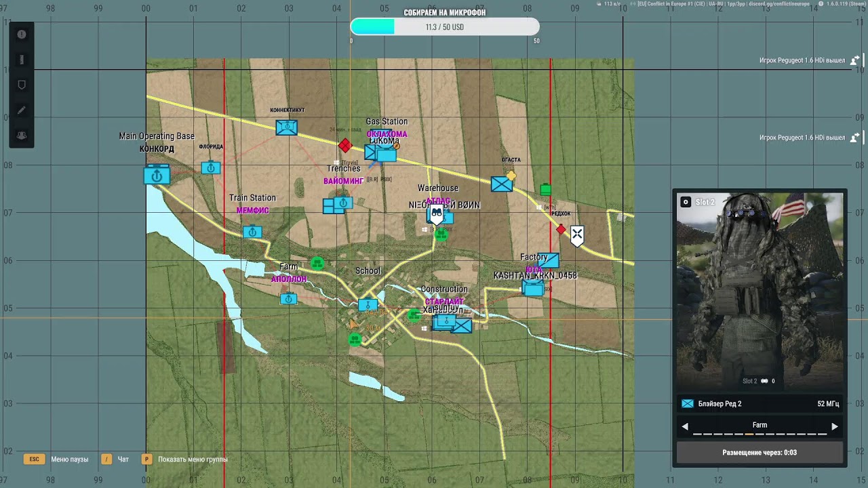Click the ОГАСТА envelope base icon
868x488 pixels.
point(502,184)
